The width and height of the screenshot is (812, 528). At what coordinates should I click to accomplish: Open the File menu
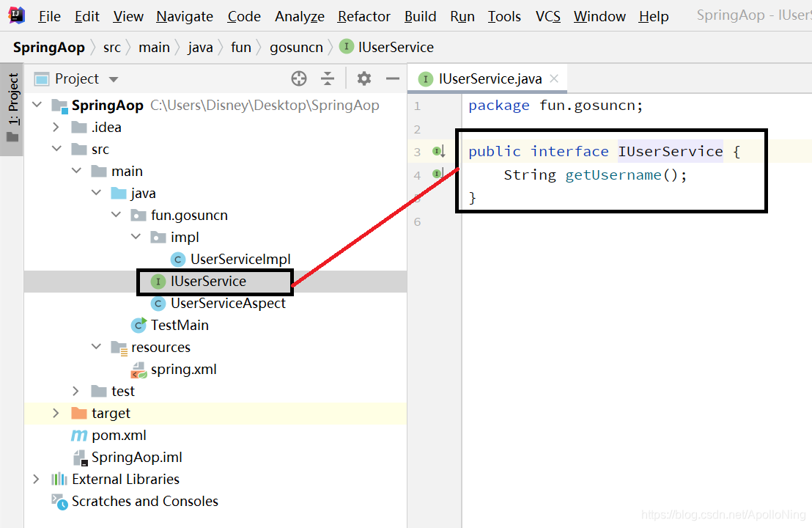[x=49, y=17]
